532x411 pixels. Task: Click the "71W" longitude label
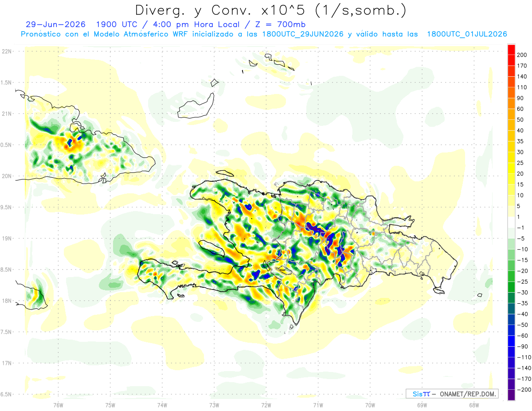pos(318,405)
